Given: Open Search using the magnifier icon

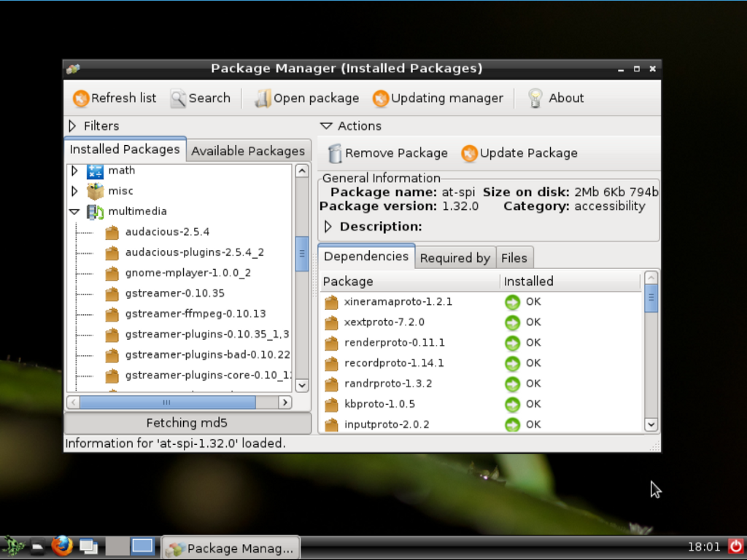Looking at the screenshot, I should tap(178, 98).
